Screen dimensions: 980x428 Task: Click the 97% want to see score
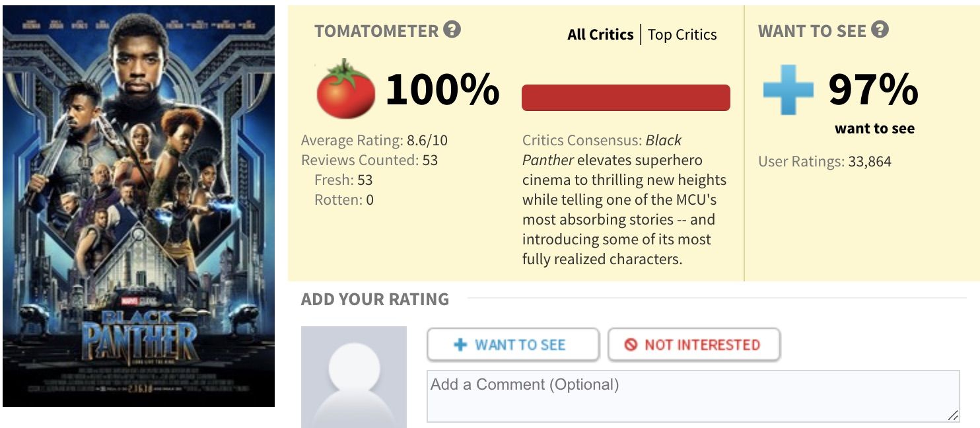pos(873,89)
